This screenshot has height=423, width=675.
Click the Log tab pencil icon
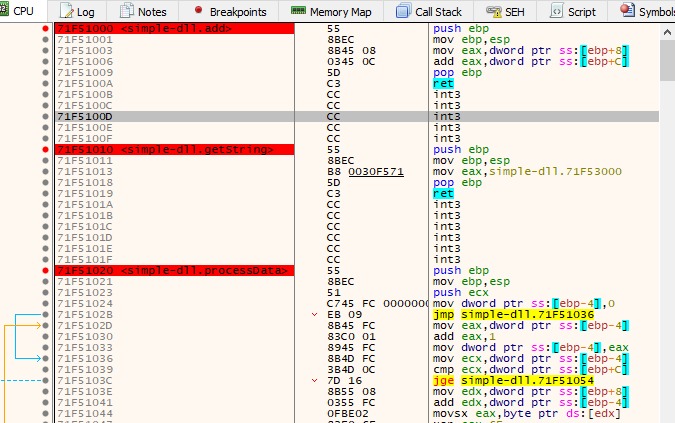(x=66, y=11)
